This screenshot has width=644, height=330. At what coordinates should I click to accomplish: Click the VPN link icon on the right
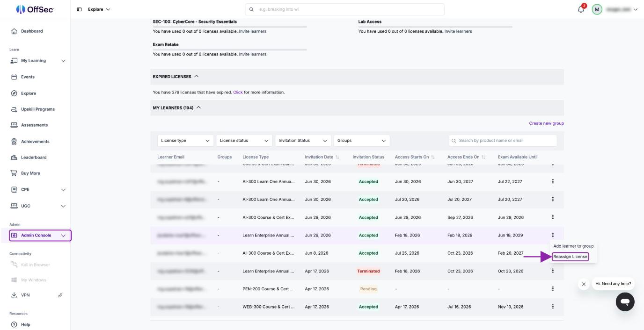tap(60, 295)
